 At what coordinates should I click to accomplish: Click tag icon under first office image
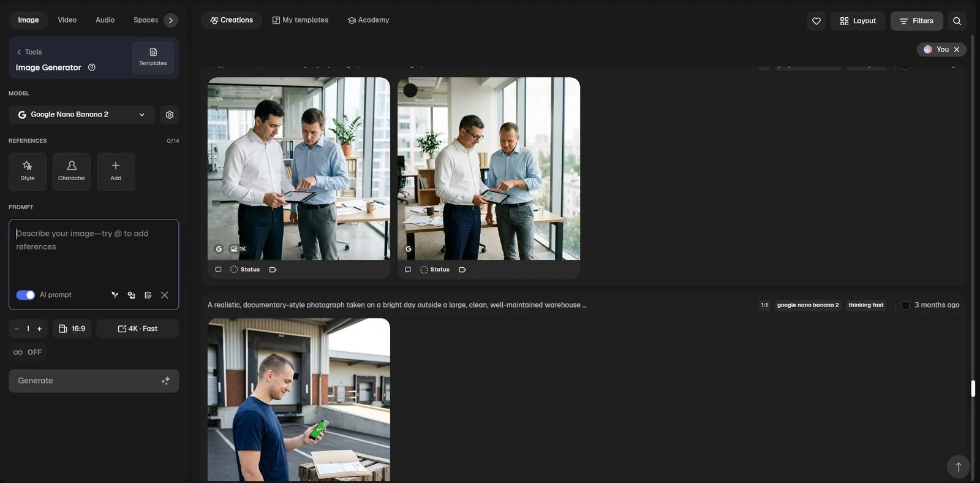coord(273,270)
